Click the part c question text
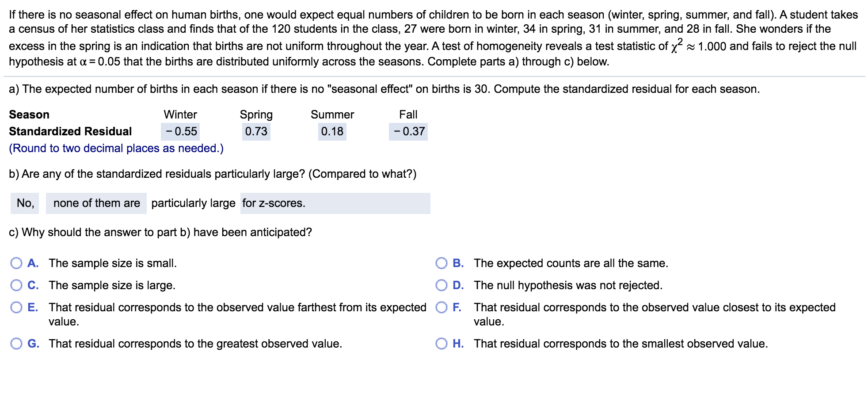 click(x=160, y=233)
